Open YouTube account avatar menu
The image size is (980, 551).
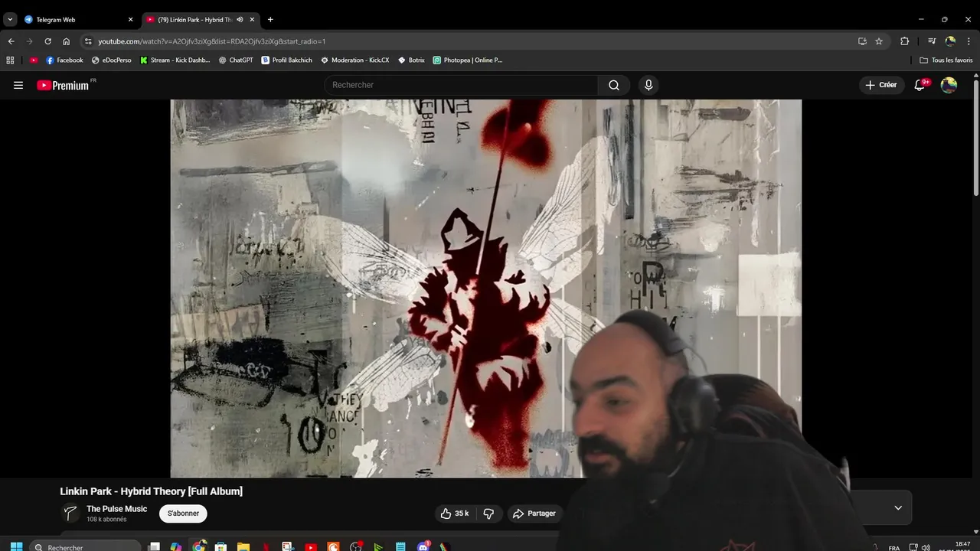[949, 85]
